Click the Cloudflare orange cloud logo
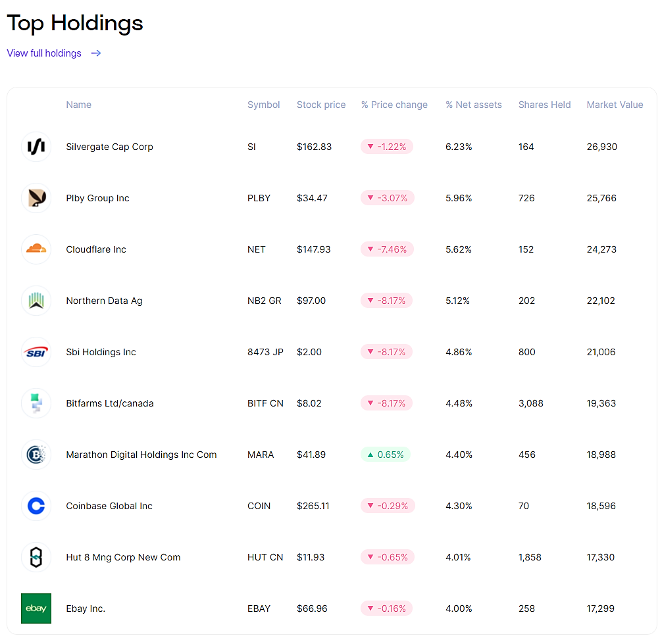Viewport: 660px width, 644px height. click(36, 249)
